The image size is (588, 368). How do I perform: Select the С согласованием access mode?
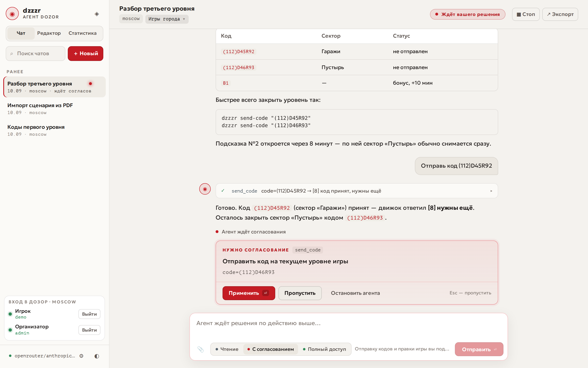click(271, 349)
